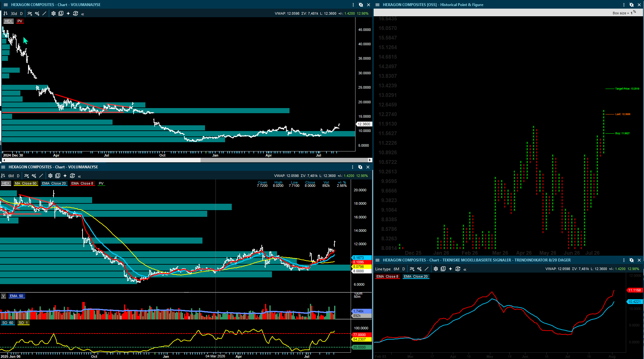Click 12.3600 last price label on top chart
Image resolution: width=644 pixels, height=359 pixels.
364,124
